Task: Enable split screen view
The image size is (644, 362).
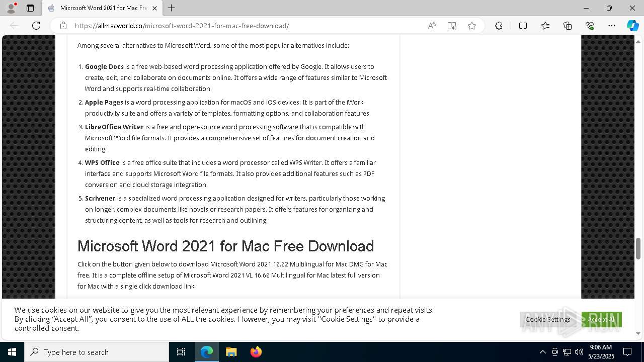Action: pyautogui.click(x=523, y=26)
